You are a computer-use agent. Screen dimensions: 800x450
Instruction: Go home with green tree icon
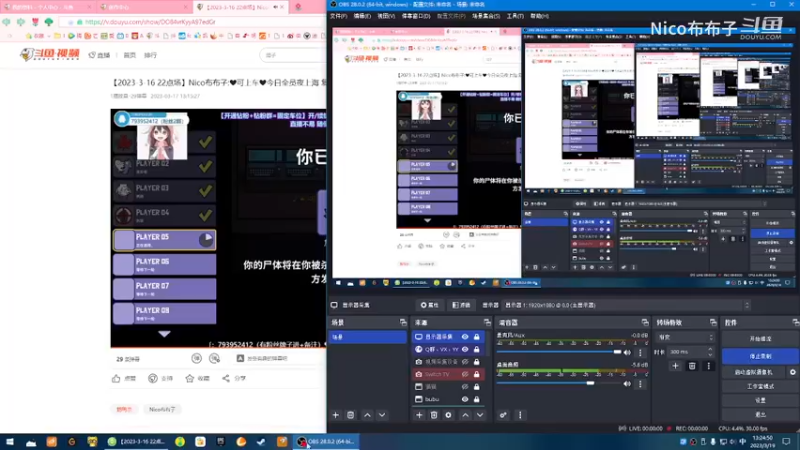(x=49, y=22)
